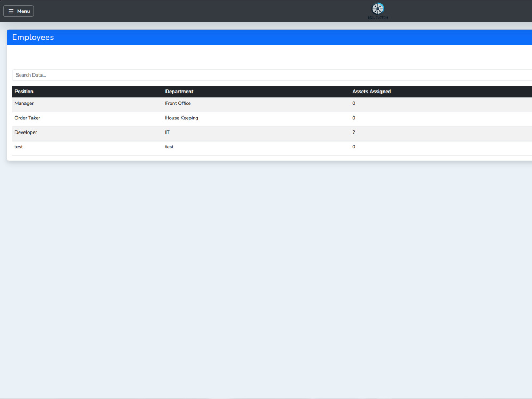Select the Developer position cell
This screenshot has width=532, height=399.
26,132
